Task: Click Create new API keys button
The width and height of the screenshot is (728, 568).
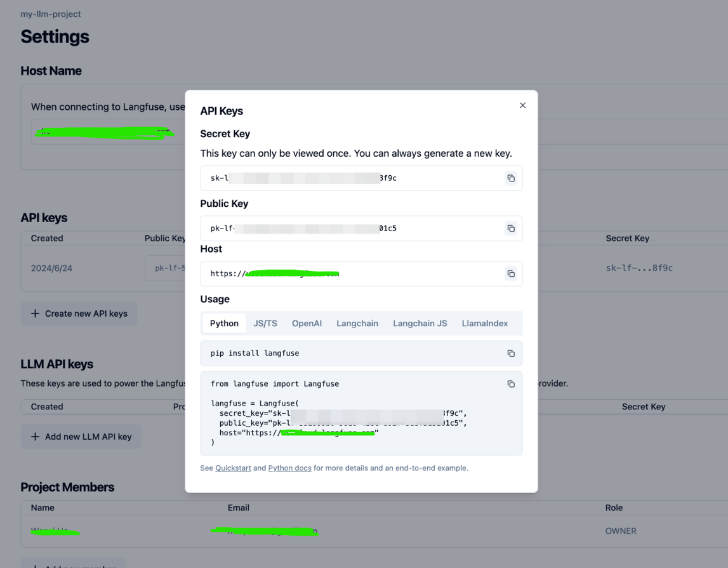Action: click(79, 314)
